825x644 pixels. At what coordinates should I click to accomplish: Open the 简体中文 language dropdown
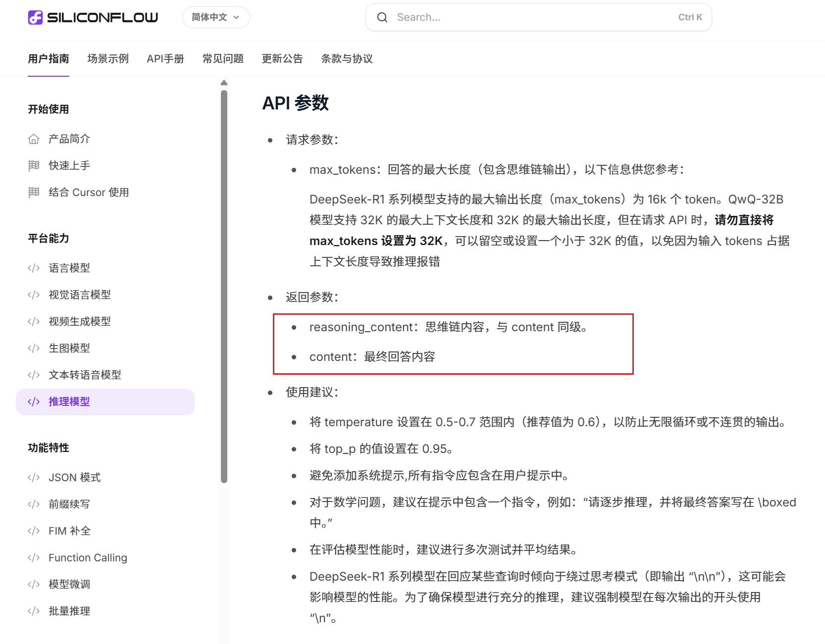216,17
